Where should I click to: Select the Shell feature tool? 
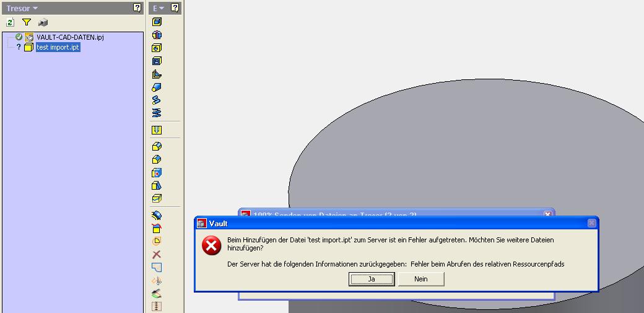(x=157, y=61)
